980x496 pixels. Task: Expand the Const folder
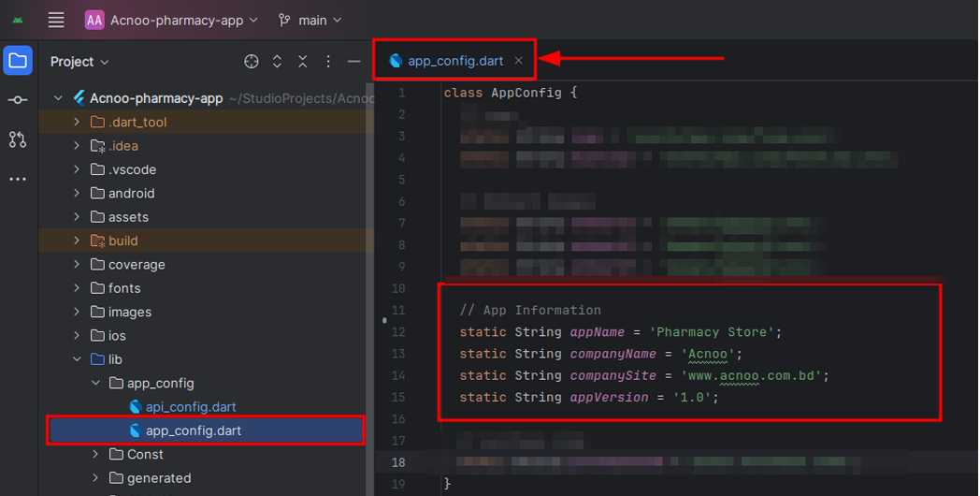pyautogui.click(x=95, y=455)
